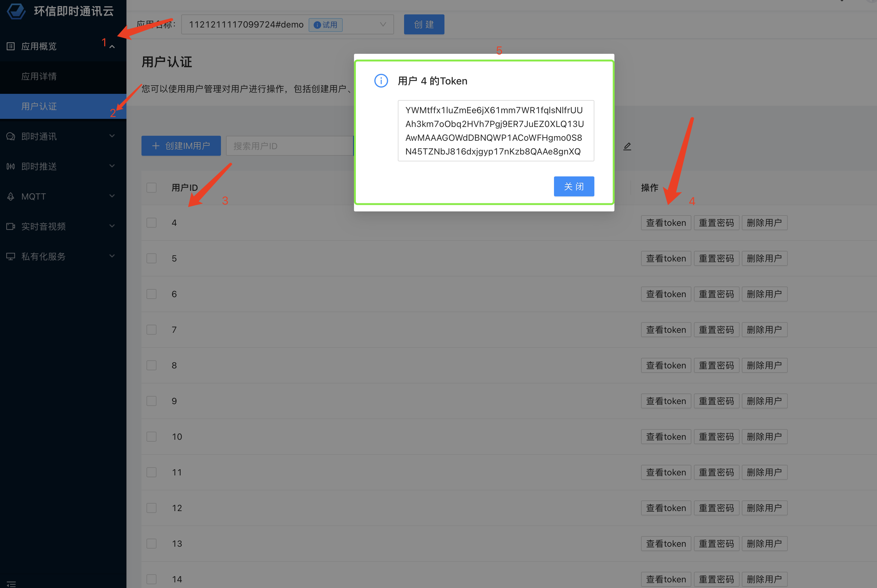Check the box for user 13
The width and height of the screenshot is (877, 588).
tap(151, 543)
